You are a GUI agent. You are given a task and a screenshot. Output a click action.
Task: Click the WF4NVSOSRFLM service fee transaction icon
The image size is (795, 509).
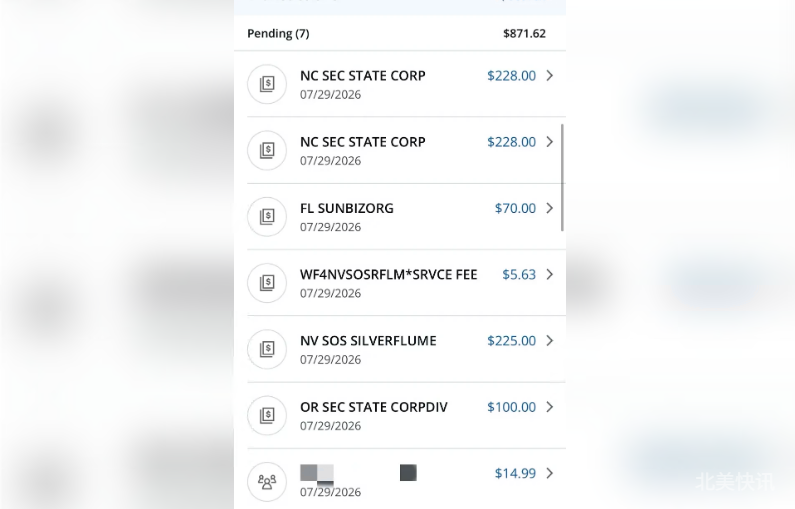pyautogui.click(x=267, y=283)
